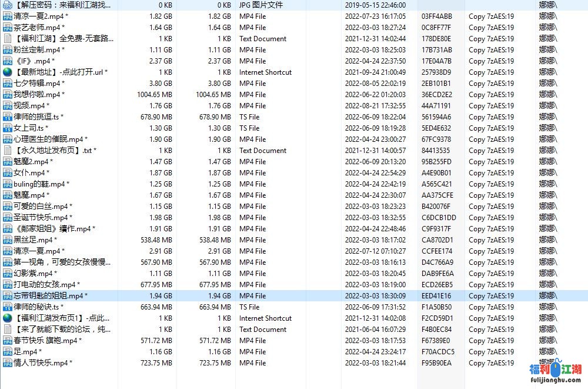This screenshot has width=588, height=389.
Task: Click the 1004.65 MB size of 我想你啦.mp4
Action: (x=155, y=95)
